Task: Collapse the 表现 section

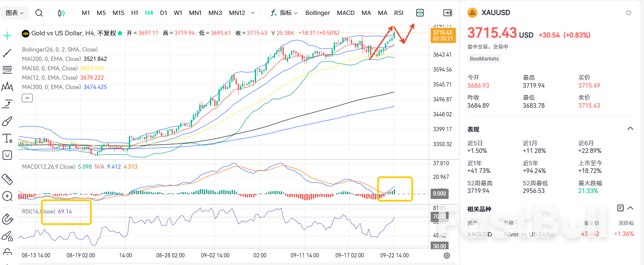Action: tap(630, 128)
